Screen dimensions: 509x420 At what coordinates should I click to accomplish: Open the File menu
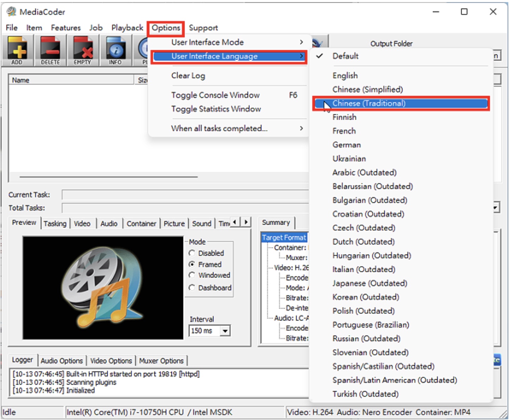[x=12, y=27]
